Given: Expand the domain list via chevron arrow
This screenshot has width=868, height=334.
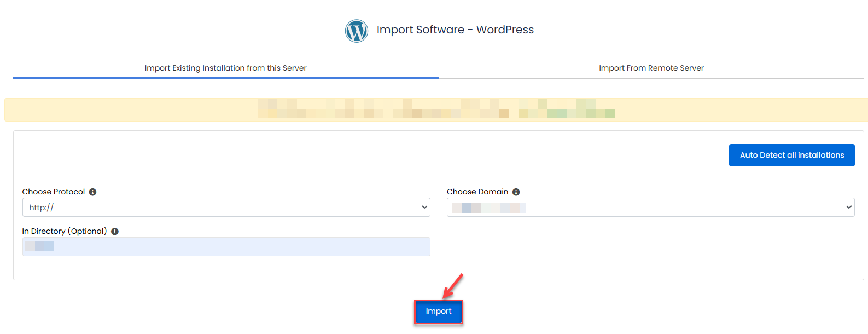Looking at the screenshot, I should tap(849, 208).
